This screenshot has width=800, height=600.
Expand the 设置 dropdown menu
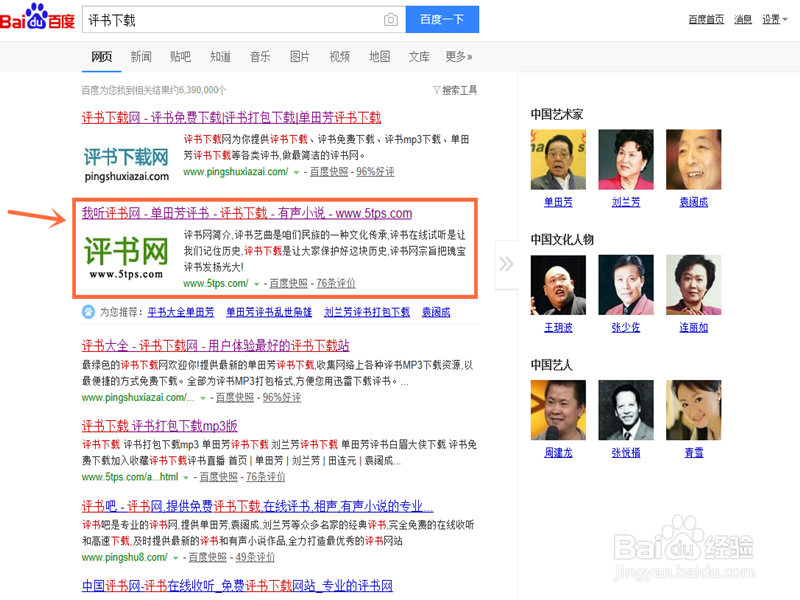pos(774,19)
